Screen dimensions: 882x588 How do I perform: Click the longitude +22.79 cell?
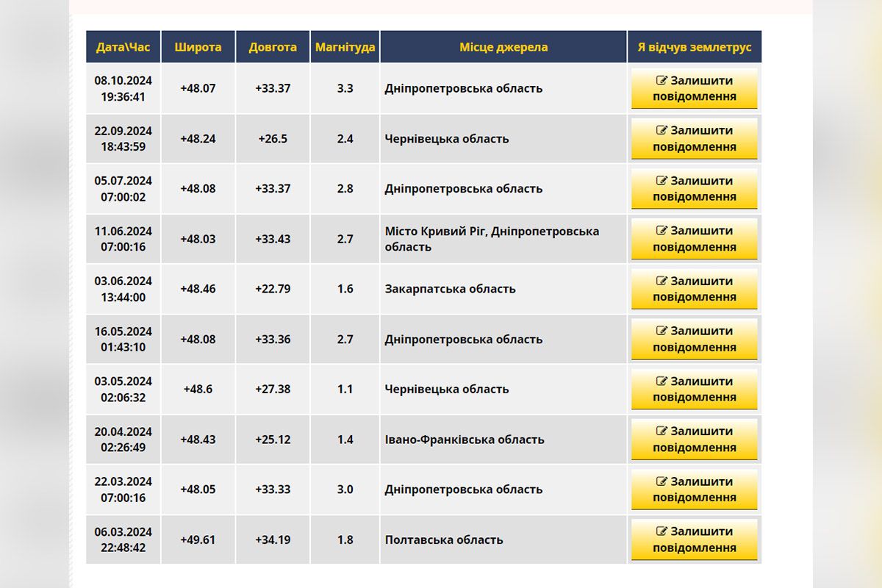click(x=273, y=289)
